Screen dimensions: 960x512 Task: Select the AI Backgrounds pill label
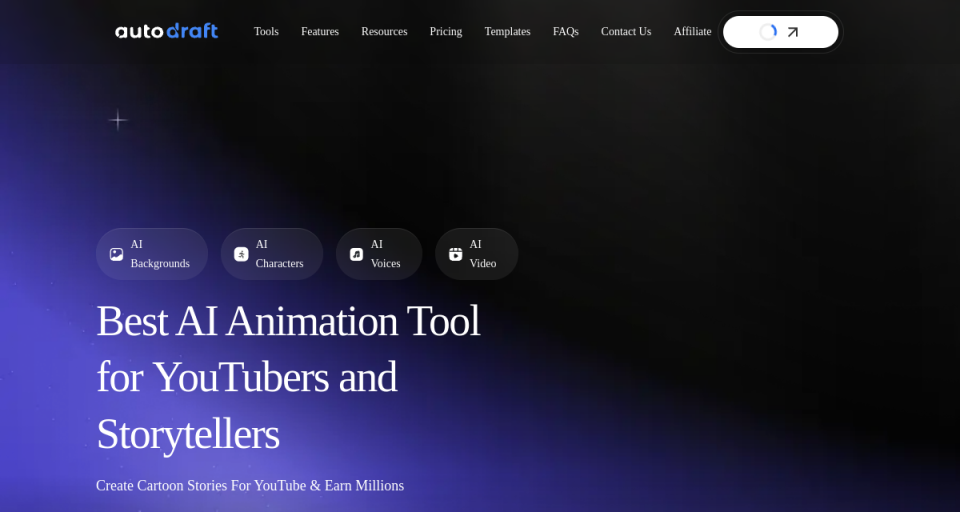coord(160,254)
